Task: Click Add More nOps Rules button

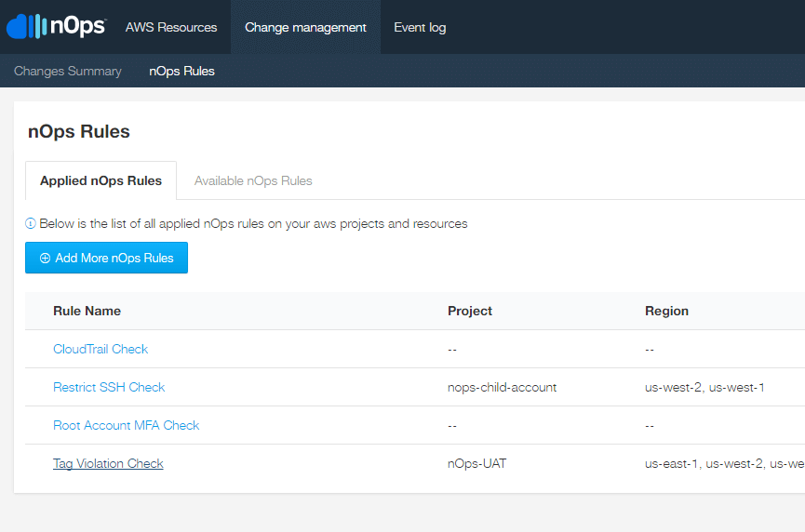Action: [106, 258]
